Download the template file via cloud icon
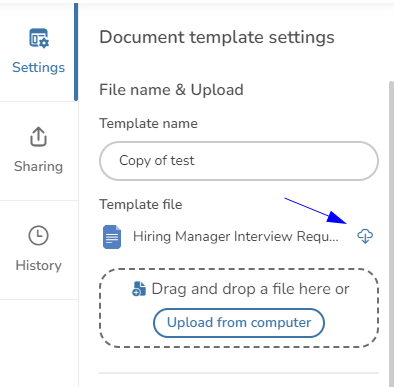The height and width of the screenshot is (387, 394). [x=365, y=236]
